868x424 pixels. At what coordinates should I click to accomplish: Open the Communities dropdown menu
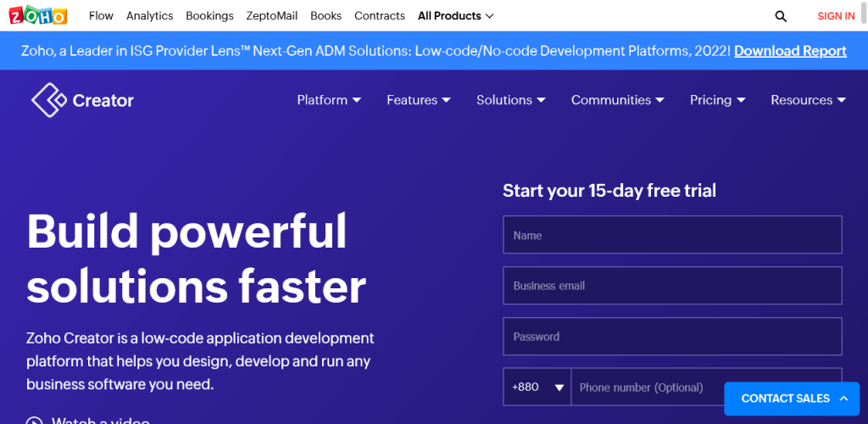pos(618,100)
